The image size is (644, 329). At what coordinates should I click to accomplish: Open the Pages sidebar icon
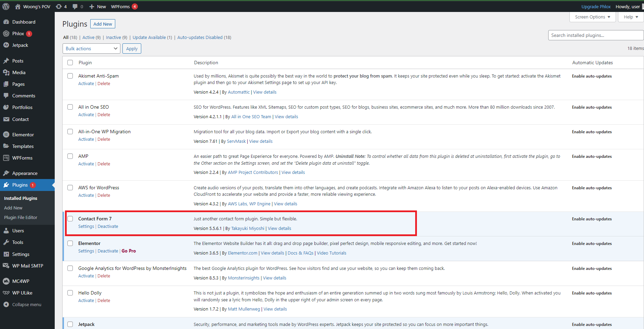(x=6, y=84)
